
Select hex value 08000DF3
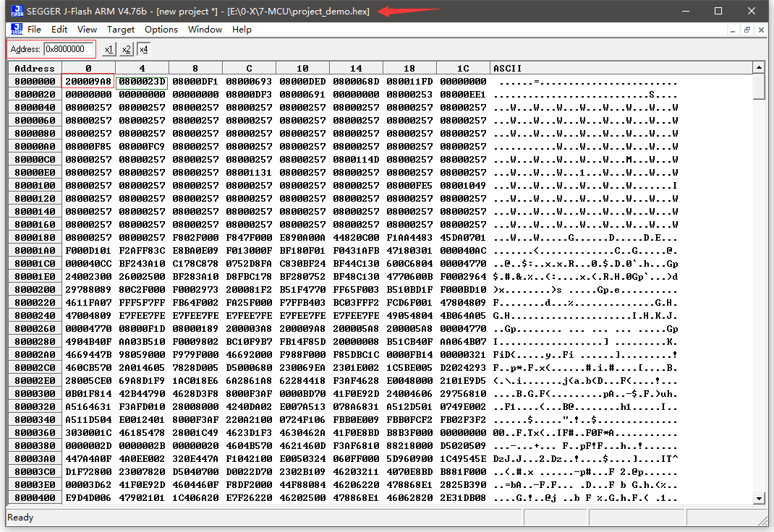[250, 94]
